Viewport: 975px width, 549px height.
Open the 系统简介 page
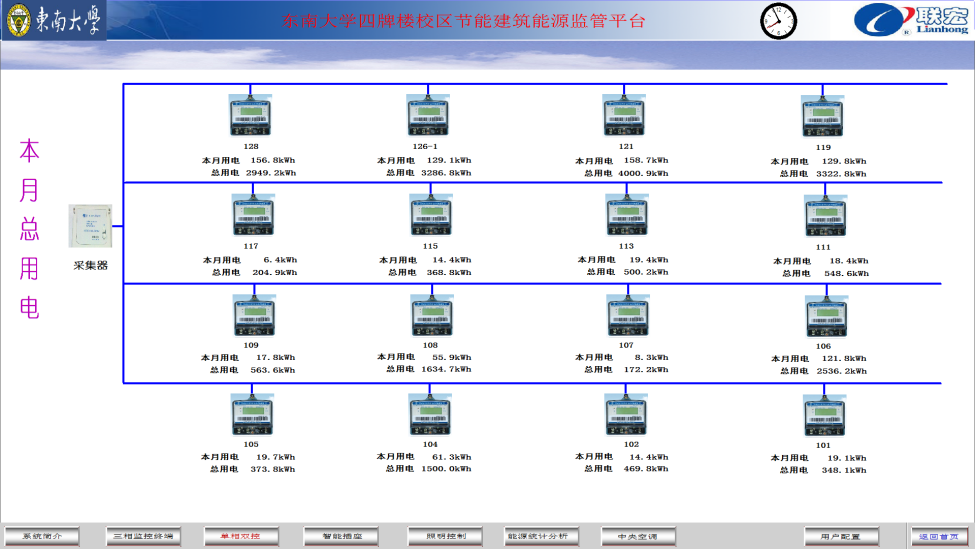pyautogui.click(x=42, y=536)
